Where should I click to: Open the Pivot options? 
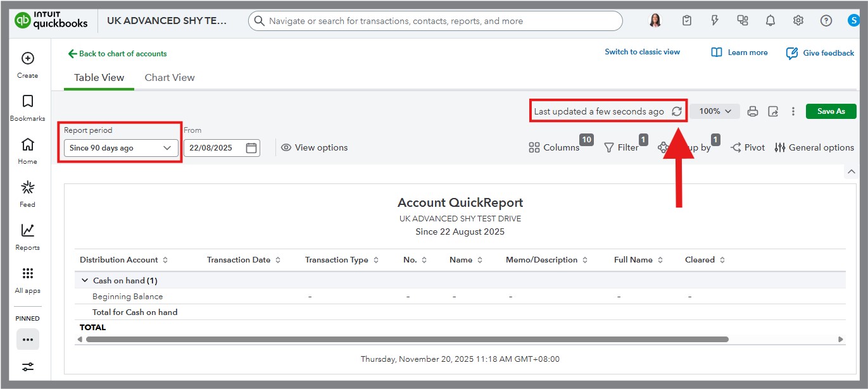pyautogui.click(x=748, y=147)
